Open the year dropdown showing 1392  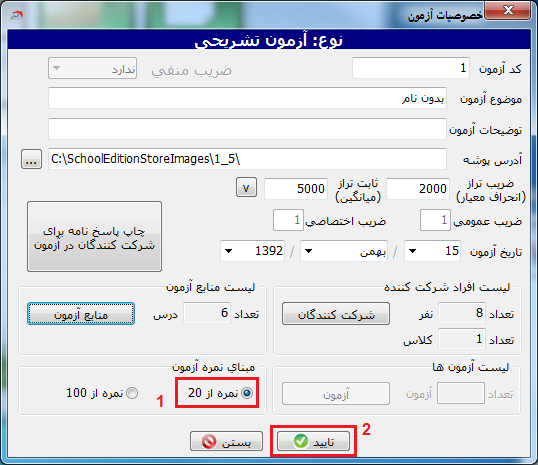click(228, 251)
